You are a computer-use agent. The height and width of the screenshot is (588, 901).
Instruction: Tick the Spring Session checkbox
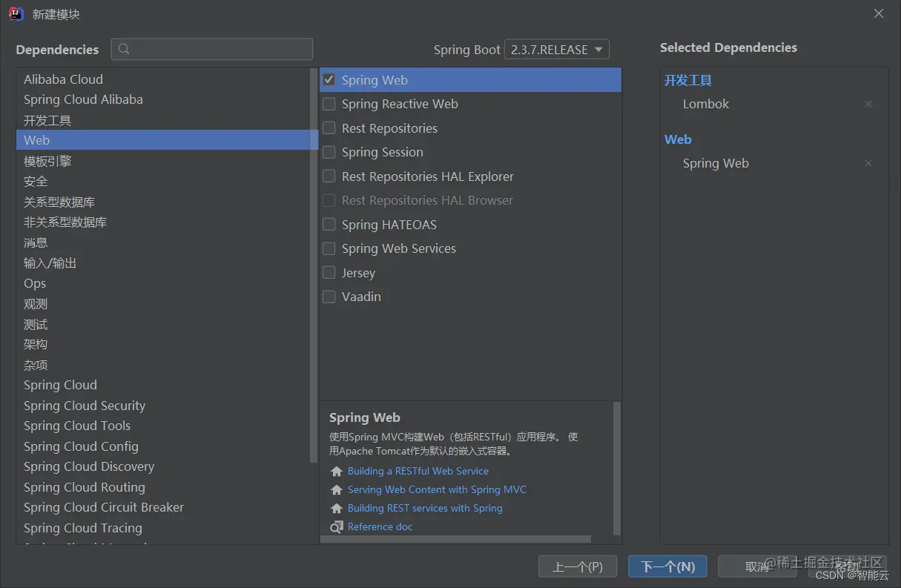click(329, 152)
